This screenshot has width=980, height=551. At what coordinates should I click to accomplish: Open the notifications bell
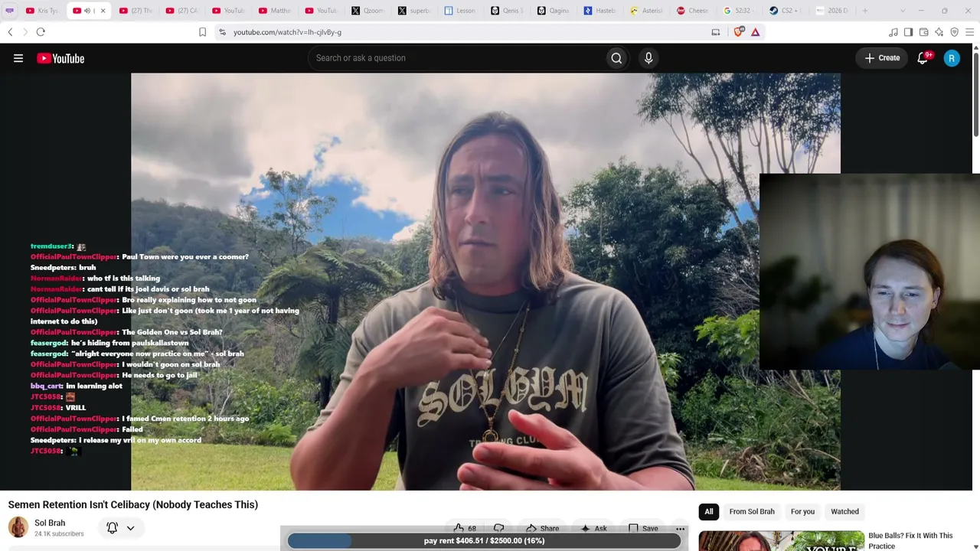(x=923, y=58)
